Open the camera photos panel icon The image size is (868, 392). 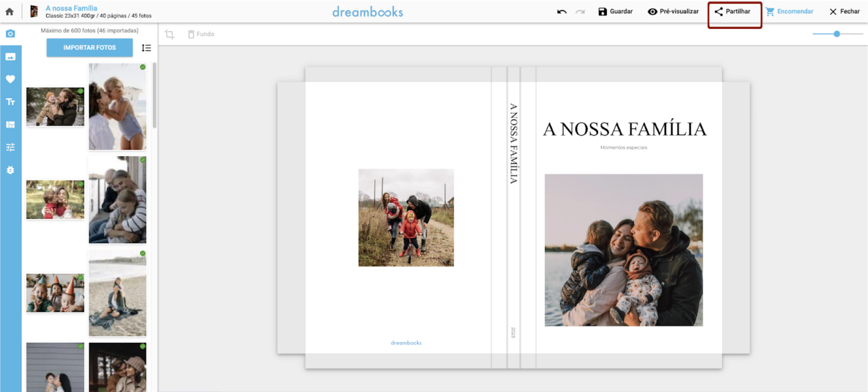coord(10,34)
